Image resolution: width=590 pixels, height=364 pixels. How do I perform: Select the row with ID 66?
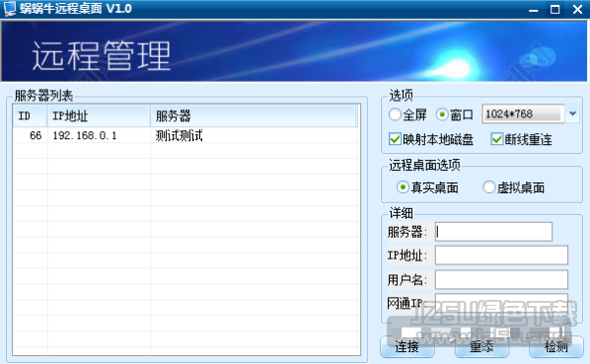tap(185, 135)
